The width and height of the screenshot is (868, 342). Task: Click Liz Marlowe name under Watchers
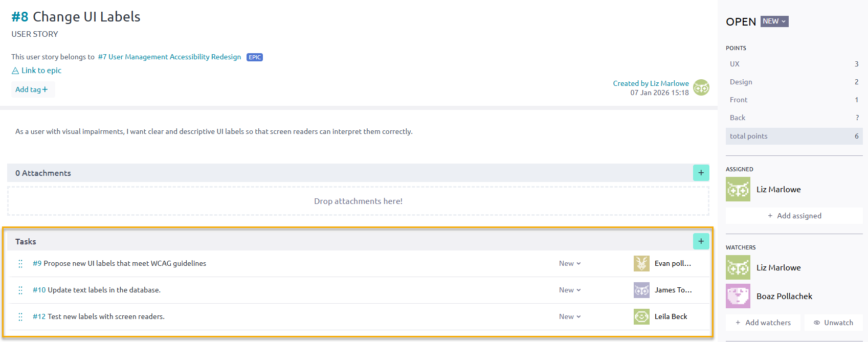point(778,267)
